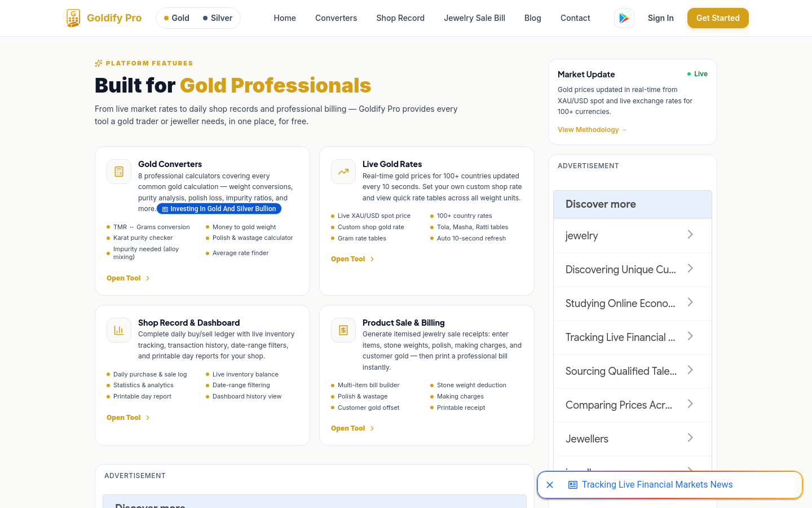812x508 pixels.
Task: Navigate to Shop Record
Action: 400,18
